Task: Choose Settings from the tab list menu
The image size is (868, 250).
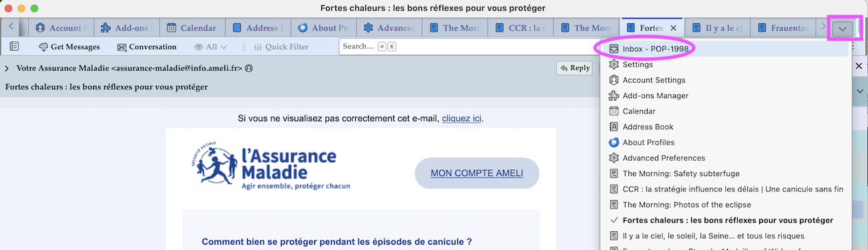Action: point(726,65)
